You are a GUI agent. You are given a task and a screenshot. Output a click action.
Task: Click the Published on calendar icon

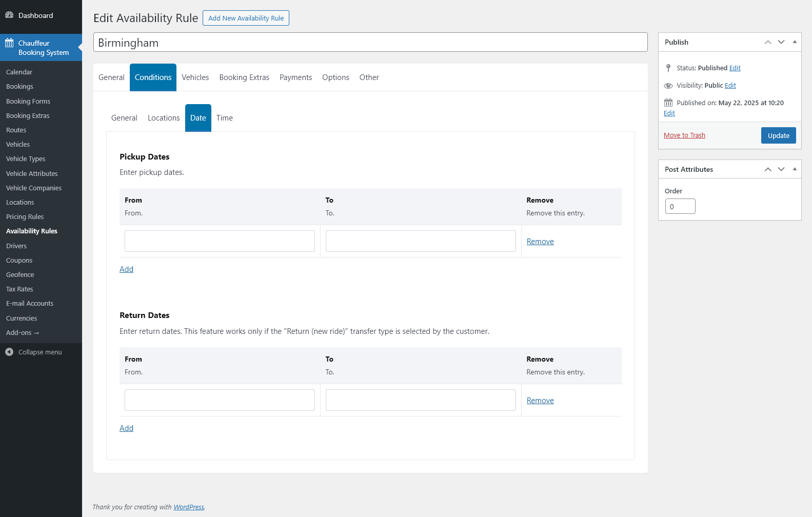pyautogui.click(x=668, y=103)
